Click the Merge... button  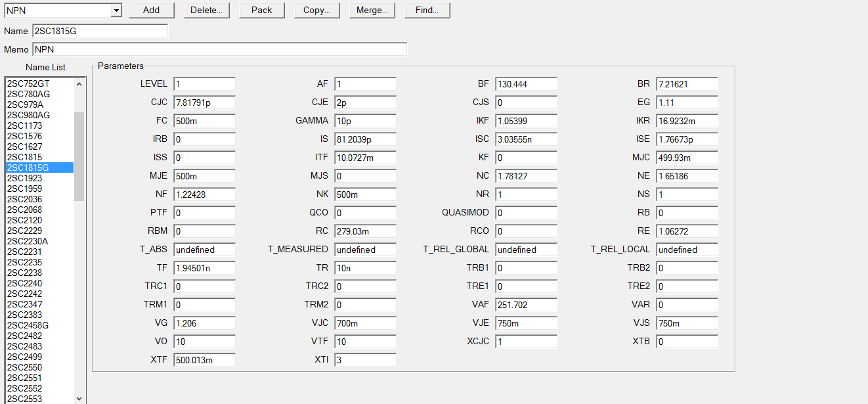[372, 10]
